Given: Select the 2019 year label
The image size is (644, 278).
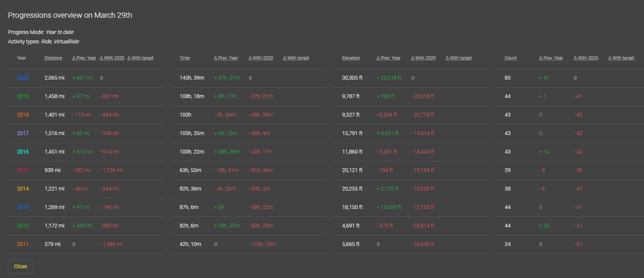Looking at the screenshot, I should tap(23, 96).
